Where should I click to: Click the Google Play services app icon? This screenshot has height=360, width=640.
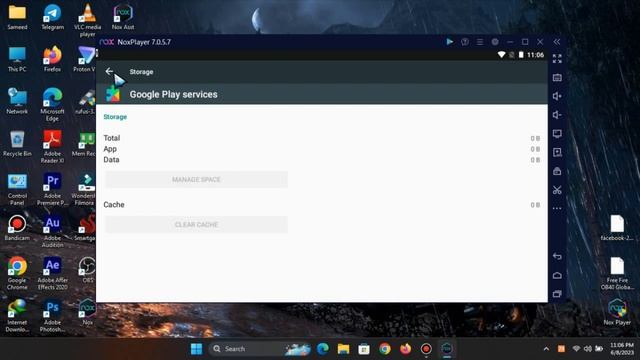click(113, 94)
